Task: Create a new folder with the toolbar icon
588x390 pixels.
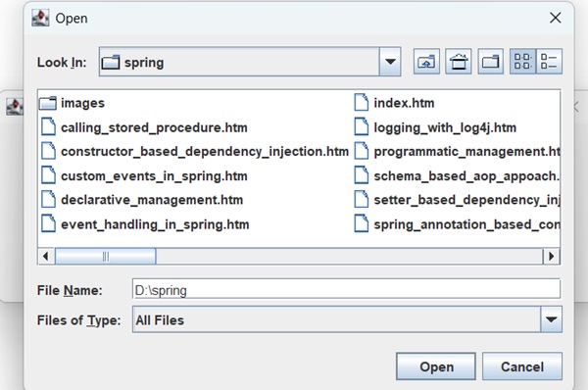Action: click(x=491, y=62)
